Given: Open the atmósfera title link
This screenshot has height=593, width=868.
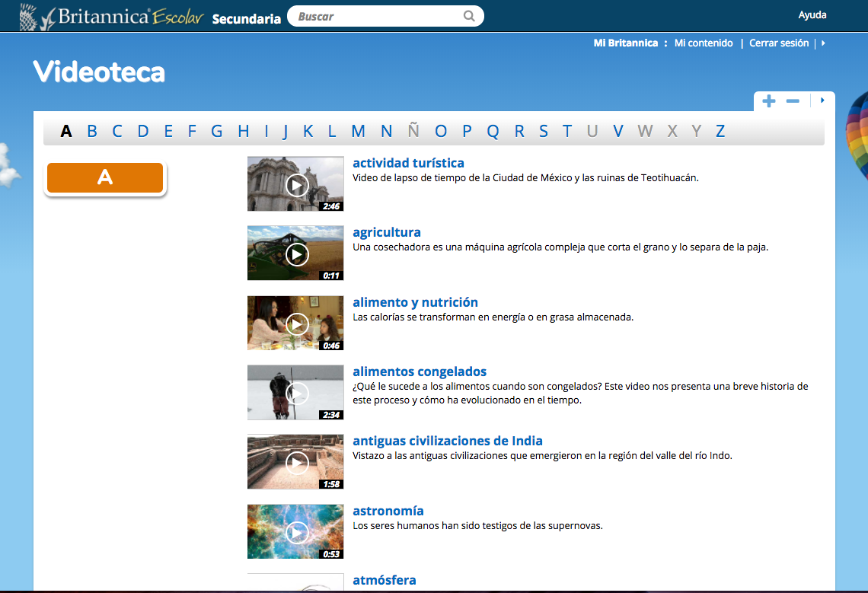Looking at the screenshot, I should tap(385, 580).
